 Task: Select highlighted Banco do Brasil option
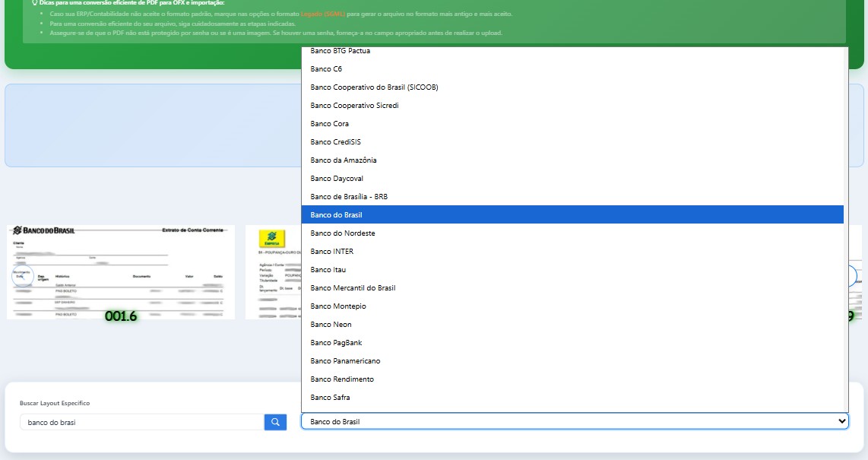[x=572, y=214]
